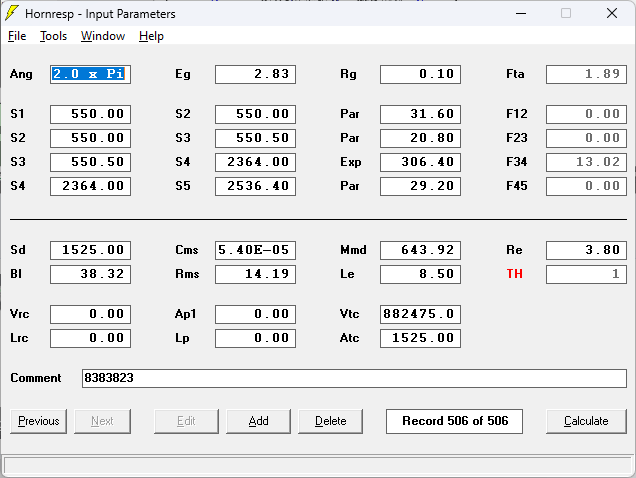Click the F12 field
This screenshot has height=478, width=636.
(586, 114)
